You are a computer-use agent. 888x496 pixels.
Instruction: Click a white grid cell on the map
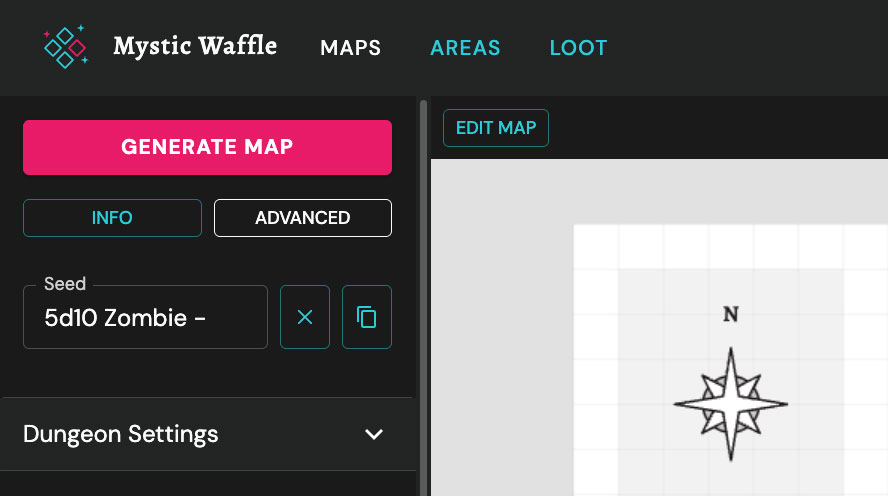596,246
